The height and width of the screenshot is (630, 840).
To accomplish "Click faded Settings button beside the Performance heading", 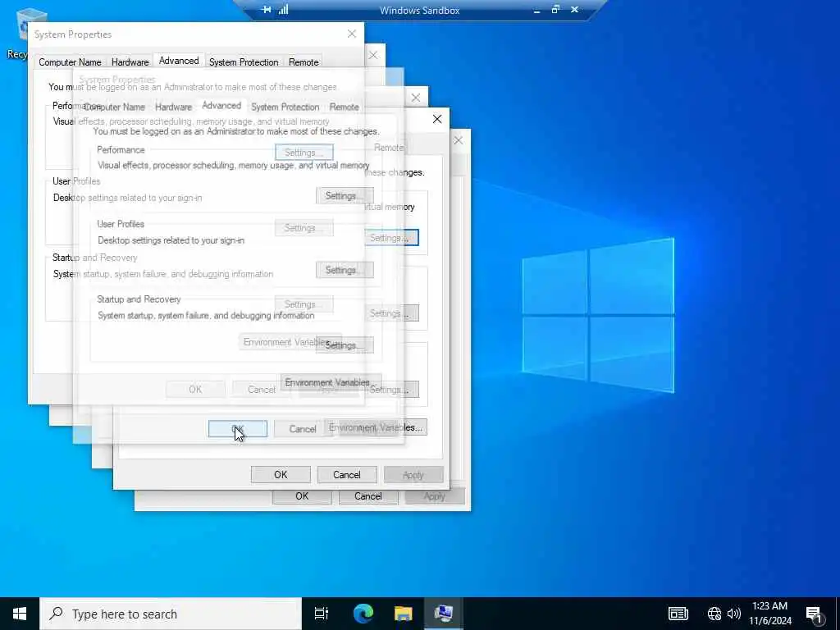I will (x=304, y=153).
